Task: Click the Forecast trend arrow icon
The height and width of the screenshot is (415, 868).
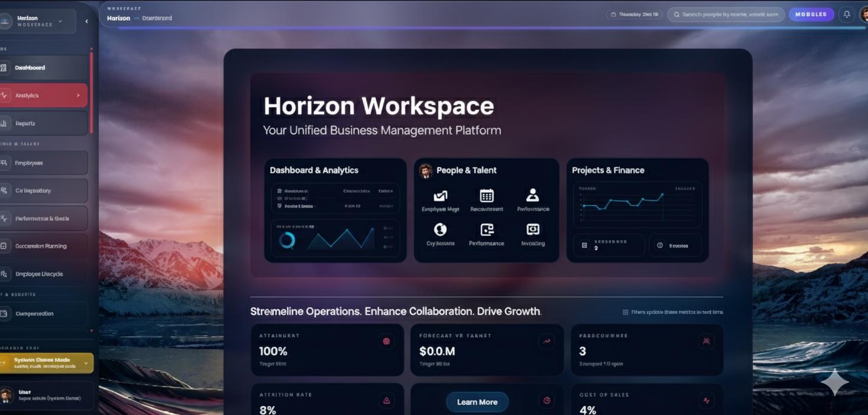Action: point(546,341)
